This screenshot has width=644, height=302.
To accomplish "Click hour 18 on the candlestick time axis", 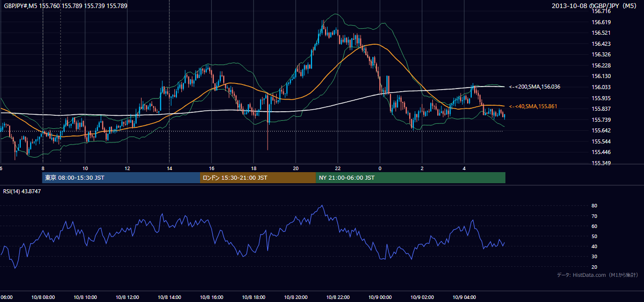I will 253,168.
